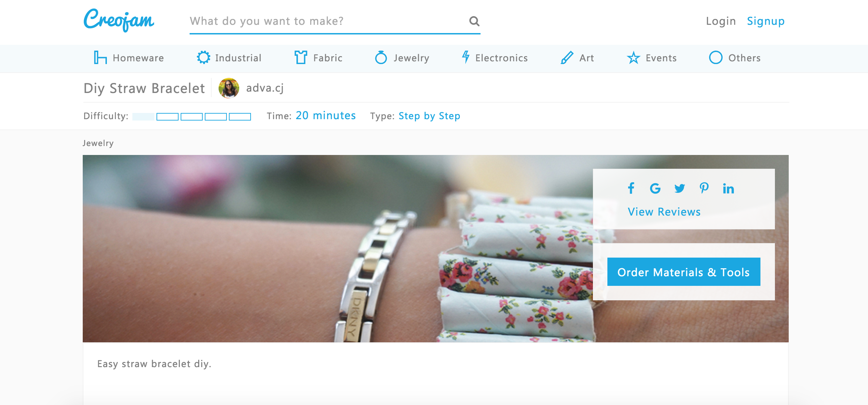
Task: Share via Google icon
Action: (x=655, y=188)
